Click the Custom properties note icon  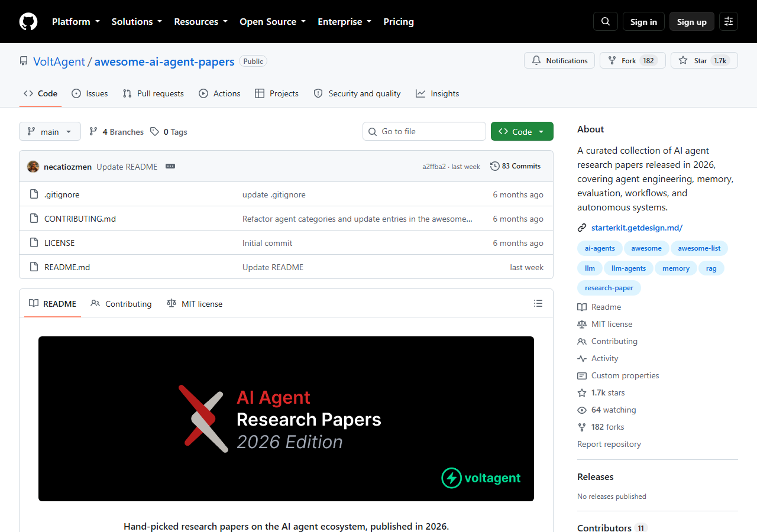(582, 375)
